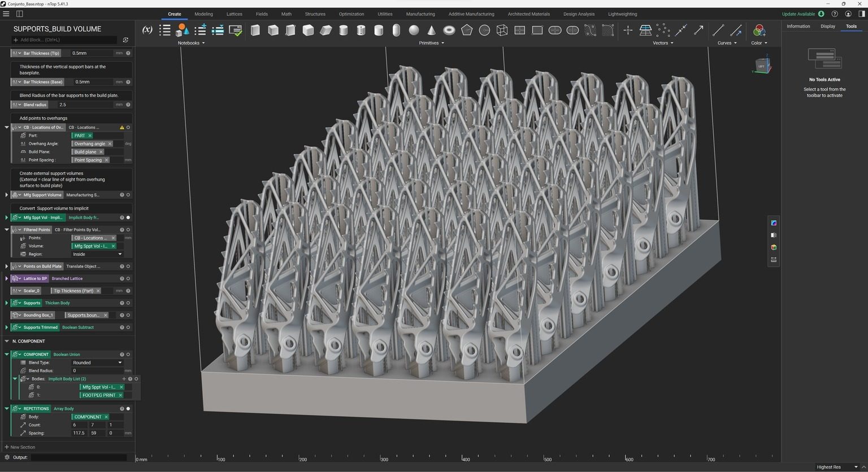Remove FOOTPEG PRINT chip from Bodies
The height and width of the screenshot is (472, 868).
point(120,395)
